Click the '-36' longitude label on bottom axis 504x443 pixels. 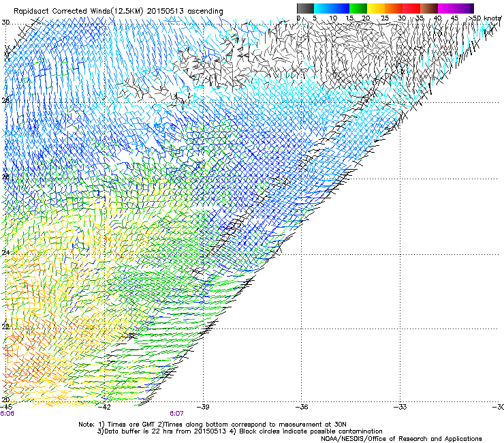pos(302,407)
